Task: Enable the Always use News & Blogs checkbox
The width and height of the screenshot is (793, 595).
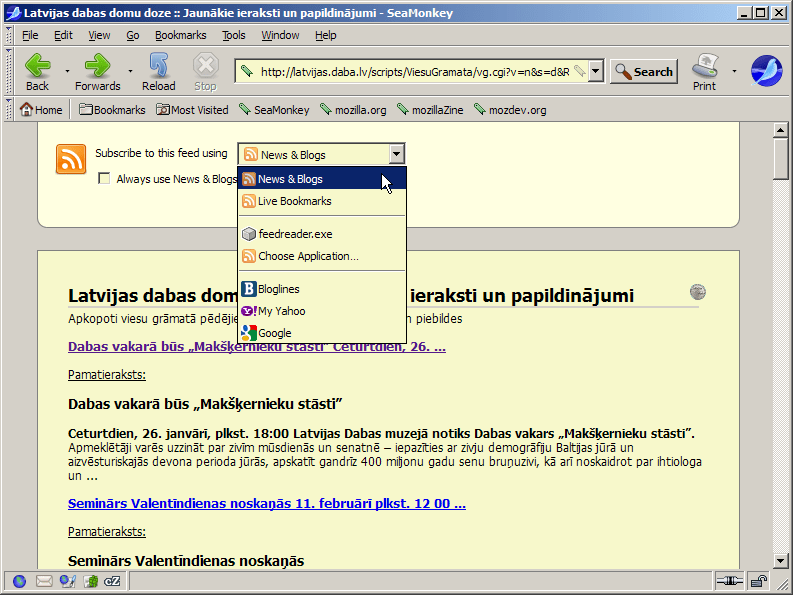Action: click(x=104, y=179)
